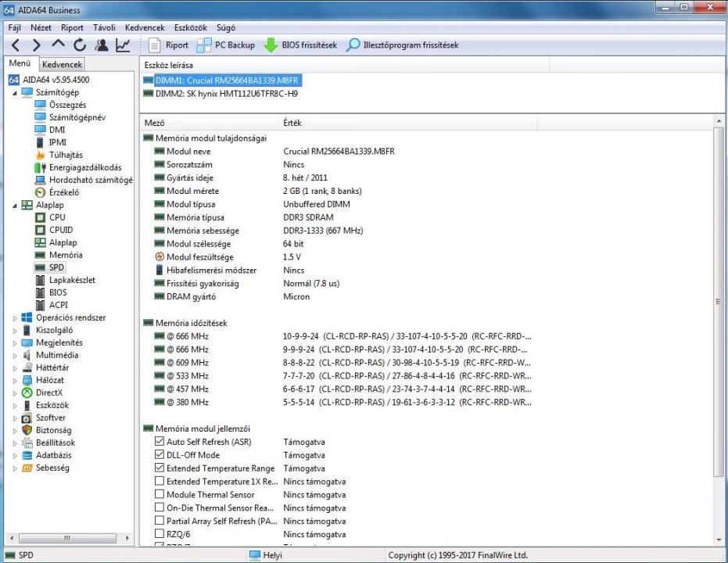Open the Nézet menu
Image resolution: width=728 pixels, height=563 pixels.
pyautogui.click(x=41, y=28)
